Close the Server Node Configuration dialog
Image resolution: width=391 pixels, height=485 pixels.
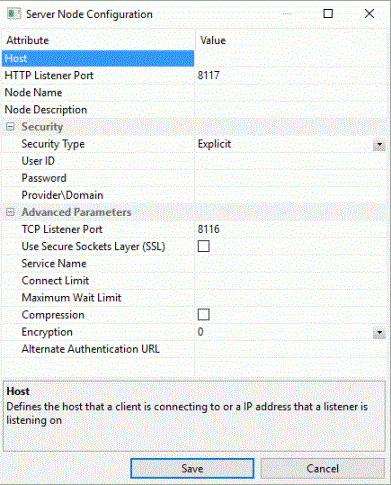coord(369,14)
